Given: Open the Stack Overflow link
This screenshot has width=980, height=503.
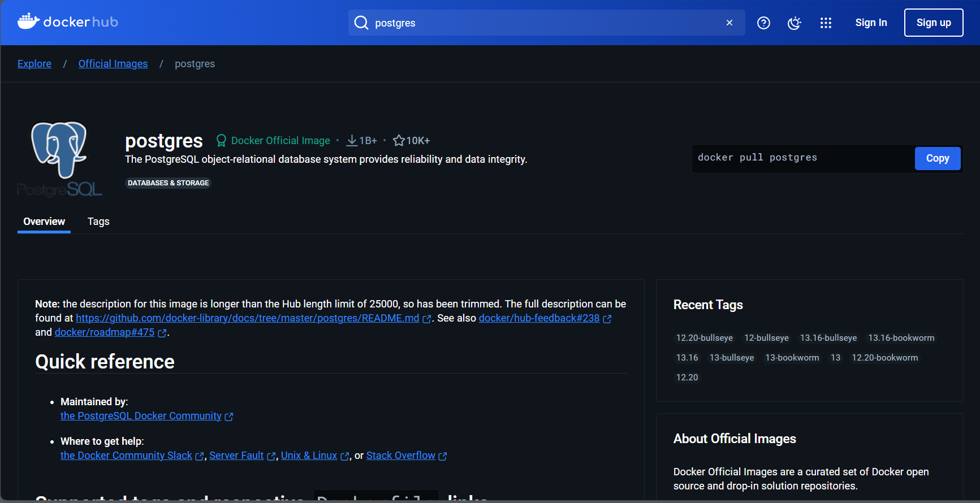Looking at the screenshot, I should (401, 456).
